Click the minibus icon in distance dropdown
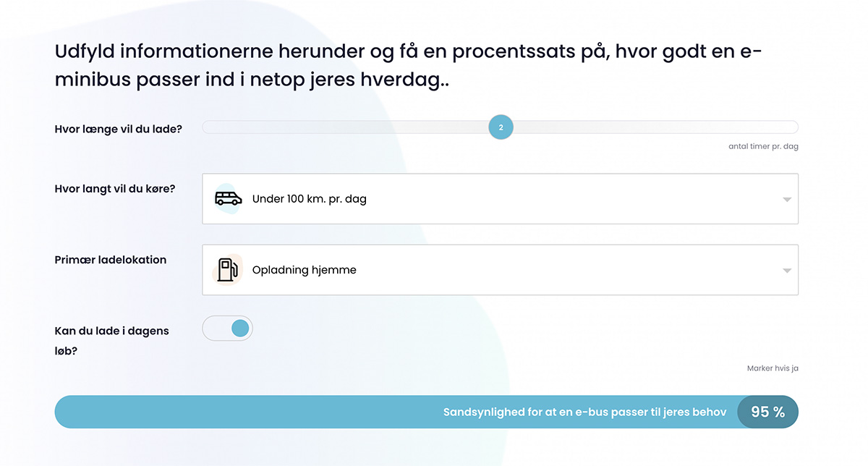 tap(229, 198)
